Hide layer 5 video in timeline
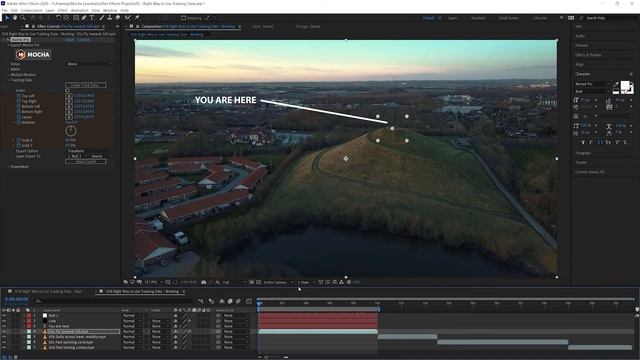The image size is (640, 360). click(4, 337)
